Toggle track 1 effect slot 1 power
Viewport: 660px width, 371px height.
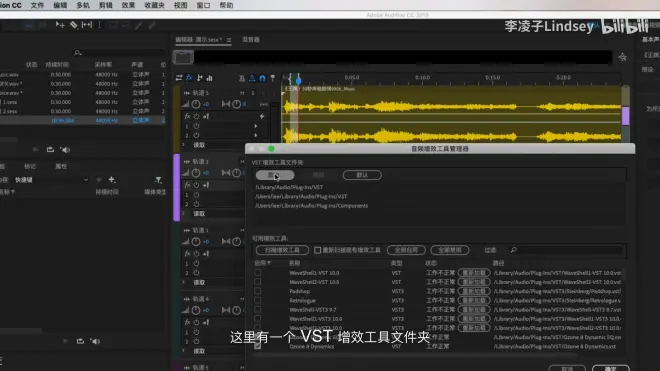196,126
